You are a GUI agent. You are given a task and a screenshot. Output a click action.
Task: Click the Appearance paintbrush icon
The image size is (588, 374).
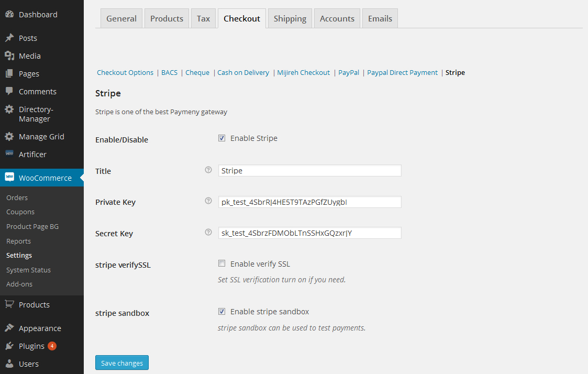[x=9, y=328]
